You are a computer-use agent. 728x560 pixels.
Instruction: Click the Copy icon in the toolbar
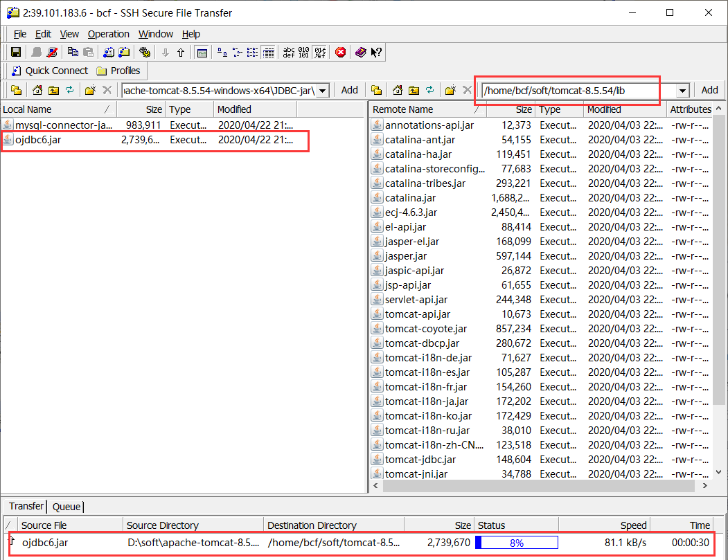[73, 52]
